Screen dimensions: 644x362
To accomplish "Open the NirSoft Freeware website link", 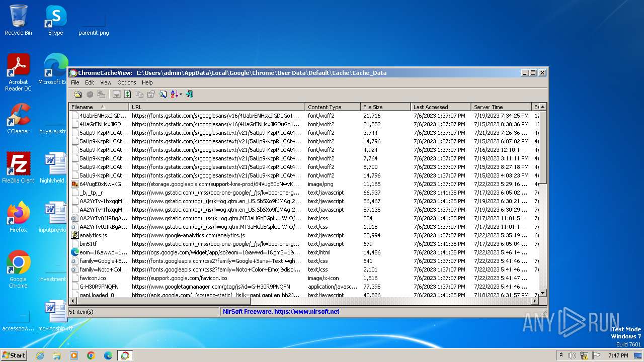I will [281, 312].
